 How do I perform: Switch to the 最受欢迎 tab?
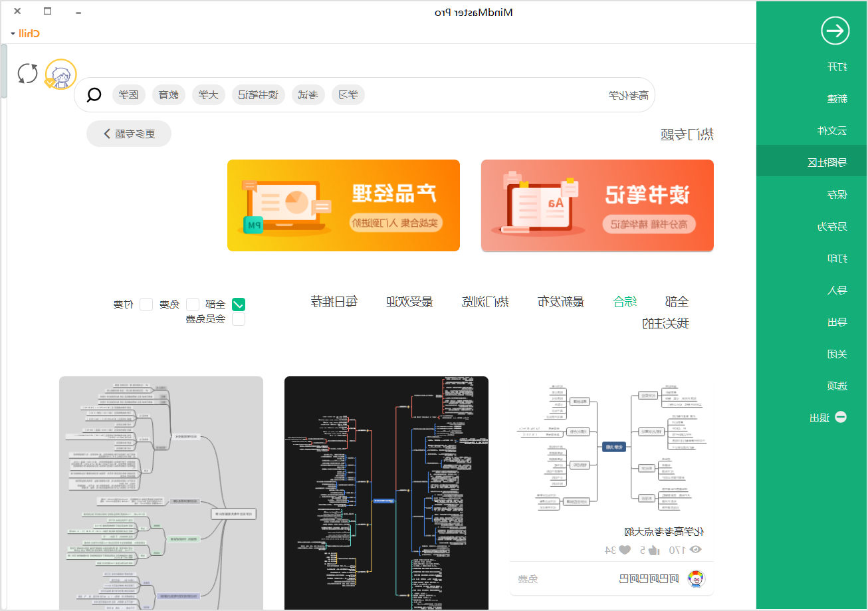click(x=409, y=302)
